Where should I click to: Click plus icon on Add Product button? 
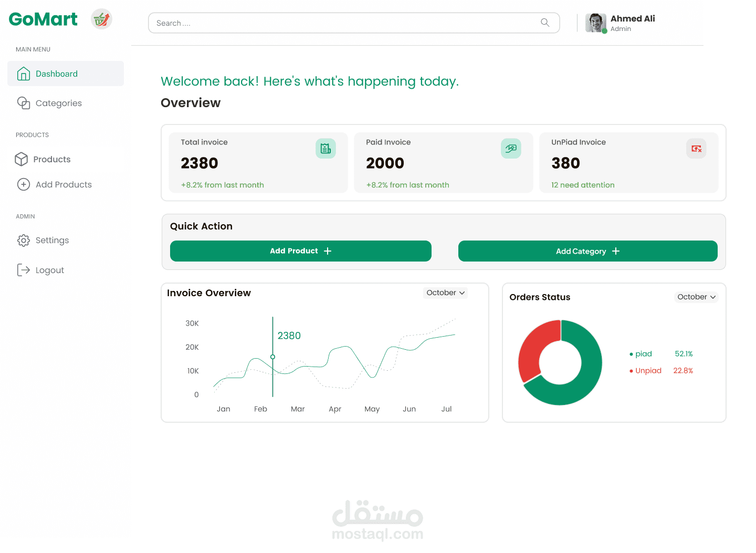(x=328, y=251)
